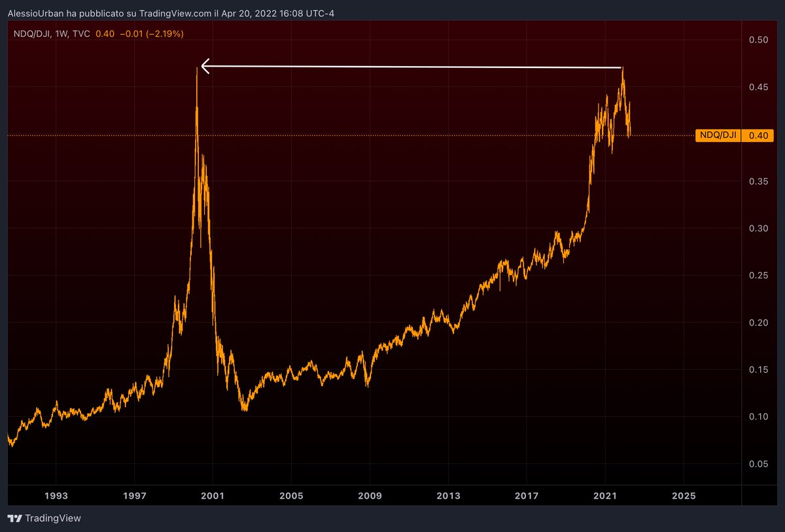The image size is (785, 532).
Task: Click the 2021 time axis label
Action: click(605, 496)
